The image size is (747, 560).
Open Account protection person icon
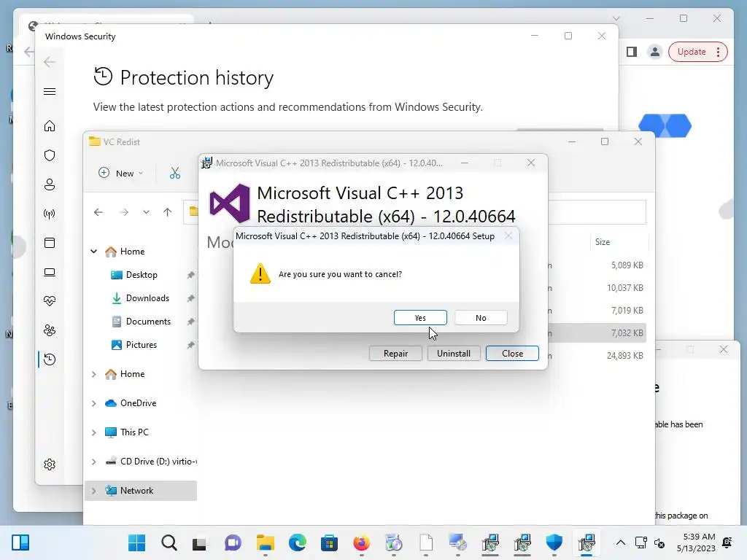point(50,184)
